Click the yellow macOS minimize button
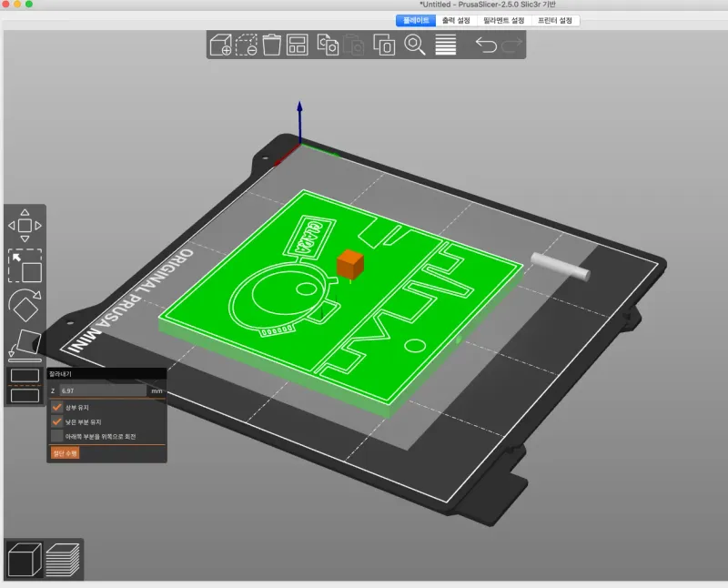Image resolution: width=728 pixels, height=588 pixels. tap(17, 5)
